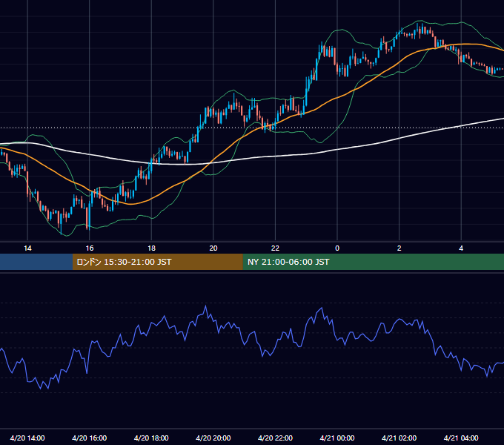Image resolution: width=504 pixels, height=445 pixels.
Task: Select the ロンドン 15:30-21:00 JST session bar
Action: pos(157,262)
